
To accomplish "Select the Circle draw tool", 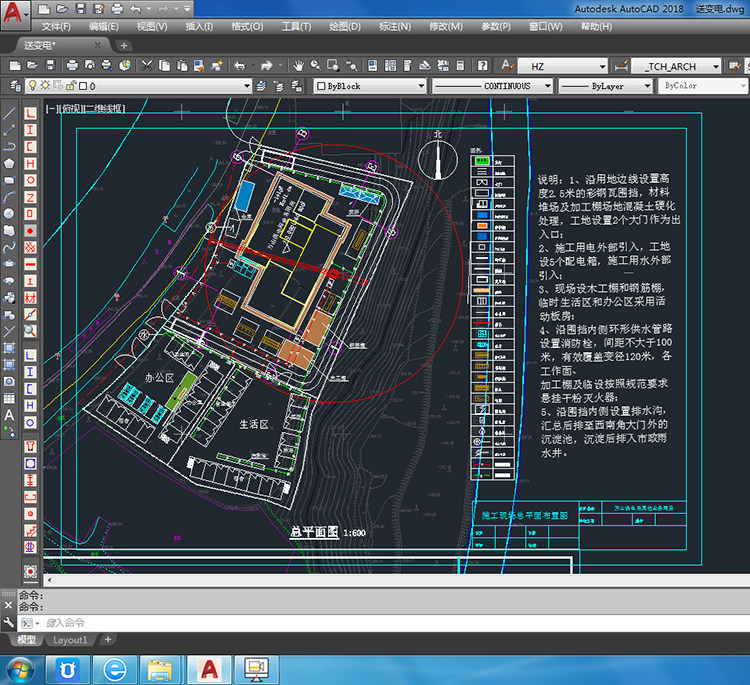I will (x=9, y=214).
